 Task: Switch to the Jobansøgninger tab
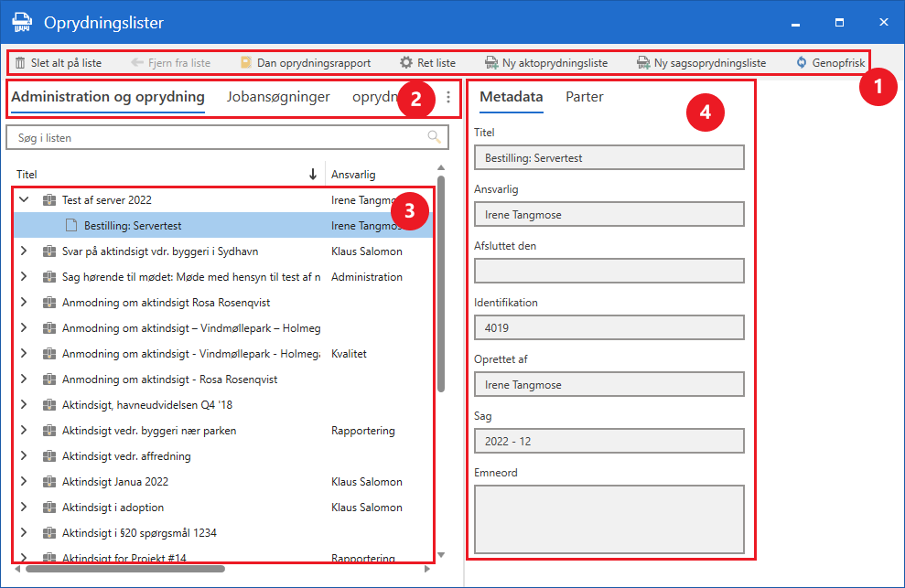[x=278, y=97]
